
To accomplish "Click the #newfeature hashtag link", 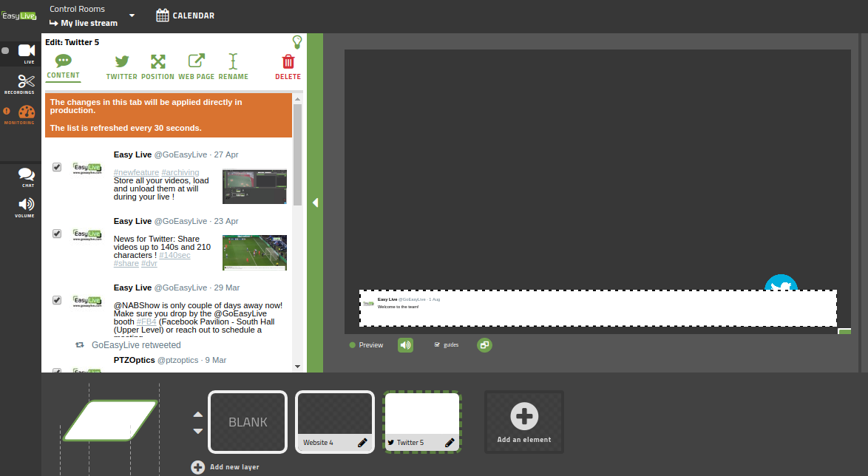I will pyautogui.click(x=136, y=172).
